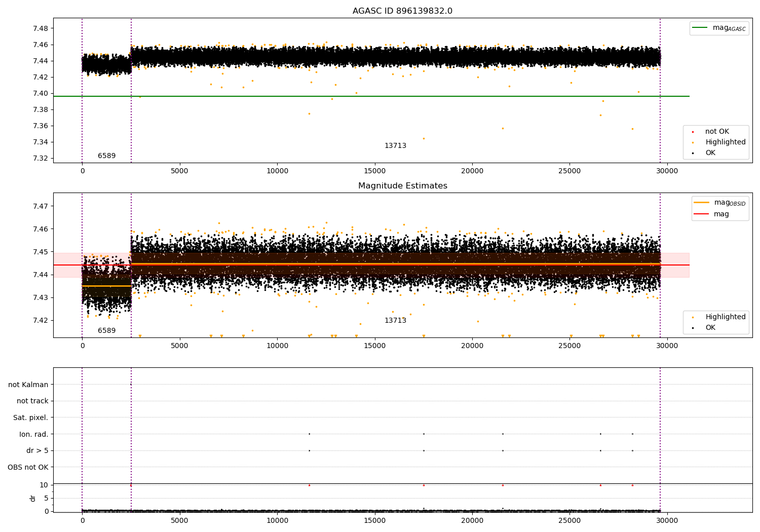
Task: Click the "5" tick on the dr axis
Action: 46,499
